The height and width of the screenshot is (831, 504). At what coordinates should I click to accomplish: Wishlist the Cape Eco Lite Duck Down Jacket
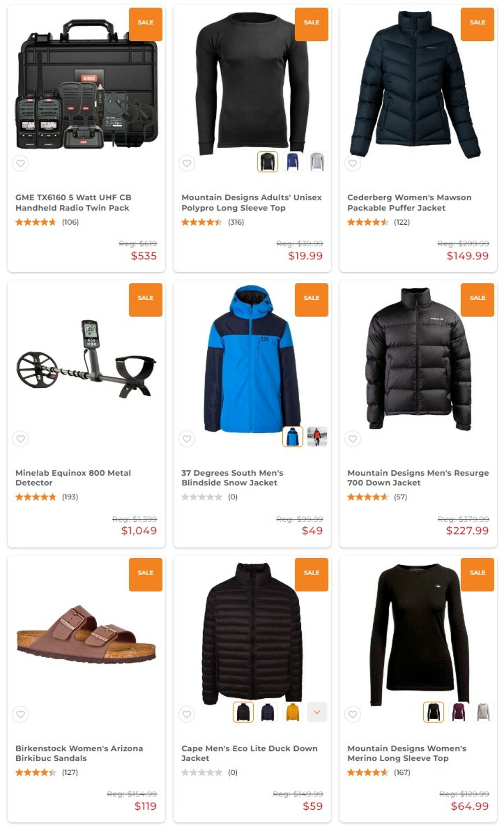point(187,714)
